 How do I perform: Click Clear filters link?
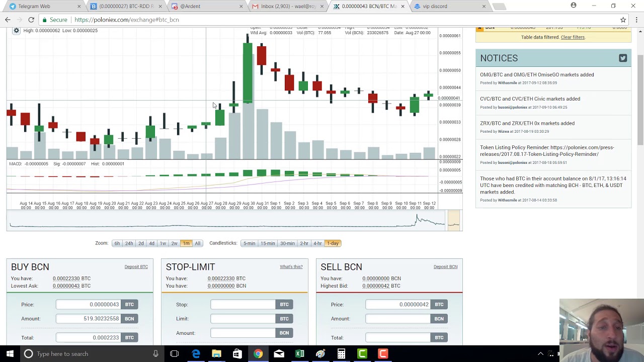573,37
